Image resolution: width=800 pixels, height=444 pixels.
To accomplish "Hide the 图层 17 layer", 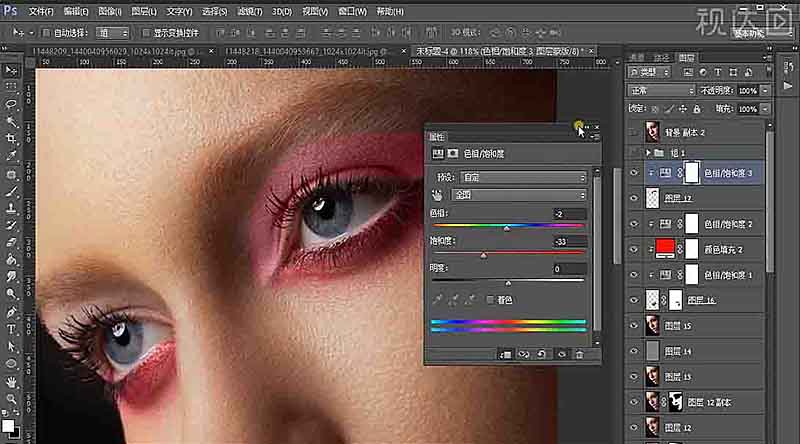I will click(x=634, y=198).
